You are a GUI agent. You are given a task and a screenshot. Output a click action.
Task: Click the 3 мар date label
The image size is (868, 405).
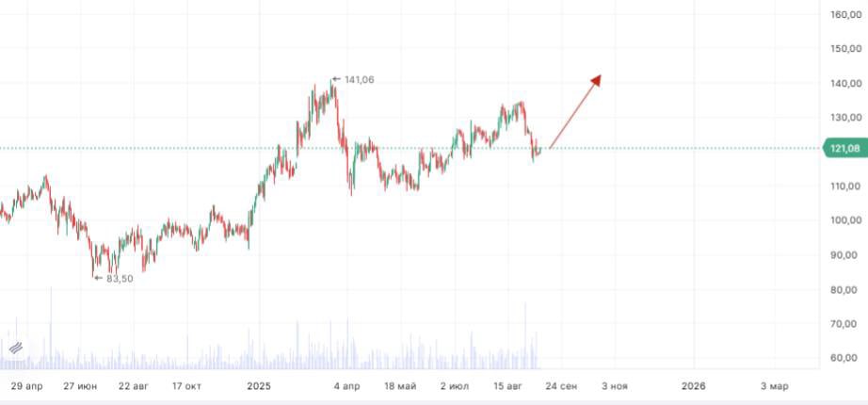[775, 386]
